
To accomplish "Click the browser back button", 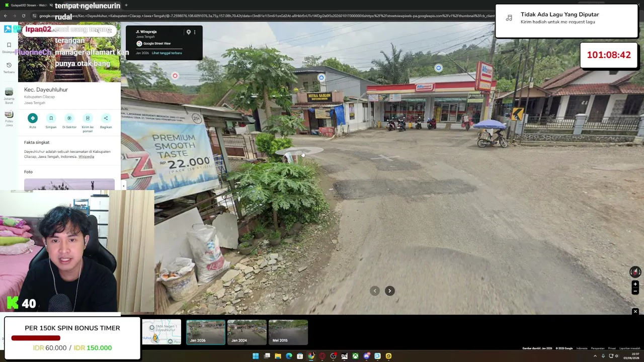I will tap(6, 16).
